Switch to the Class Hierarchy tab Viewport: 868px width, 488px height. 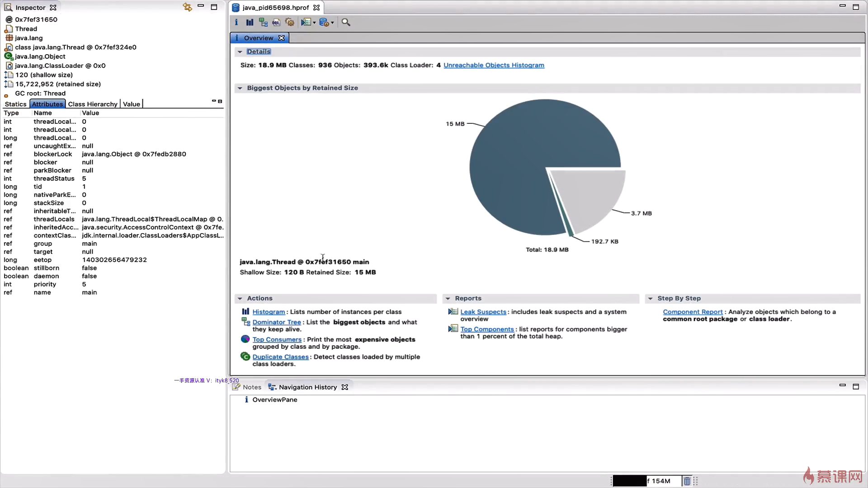pyautogui.click(x=92, y=104)
